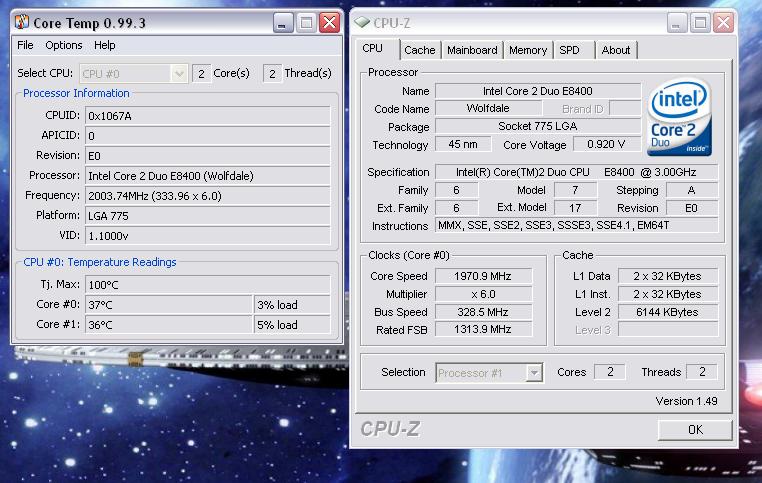The width and height of the screenshot is (762, 483).
Task: Click the Core Voltage value 0.920 V
Action: tap(606, 144)
